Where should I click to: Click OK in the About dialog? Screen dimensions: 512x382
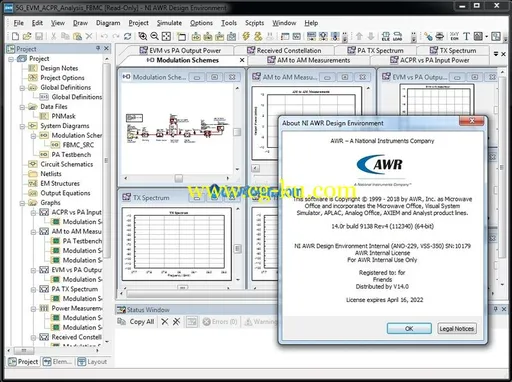point(409,328)
